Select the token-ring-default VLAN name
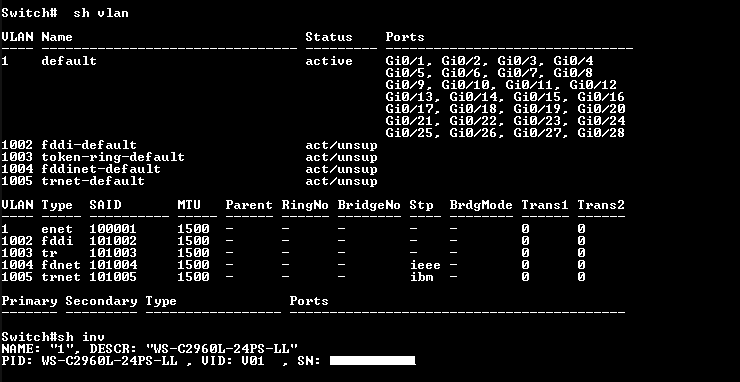This screenshot has width=740, height=382. click(113, 157)
